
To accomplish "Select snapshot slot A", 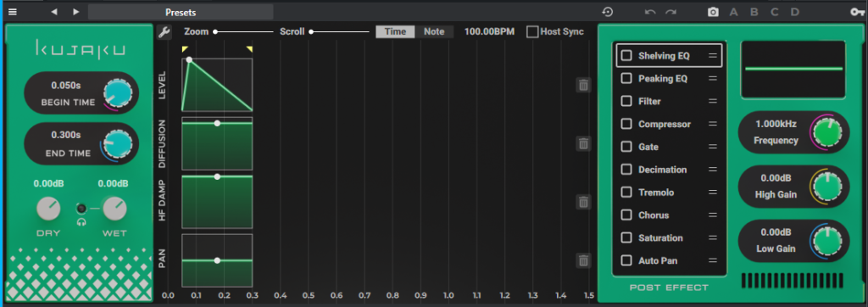I will coord(733,12).
